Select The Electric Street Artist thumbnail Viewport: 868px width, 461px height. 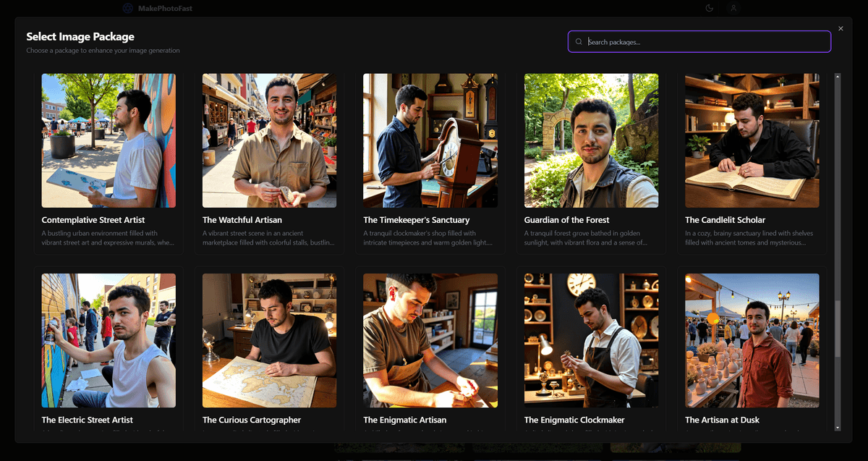pyautogui.click(x=109, y=340)
